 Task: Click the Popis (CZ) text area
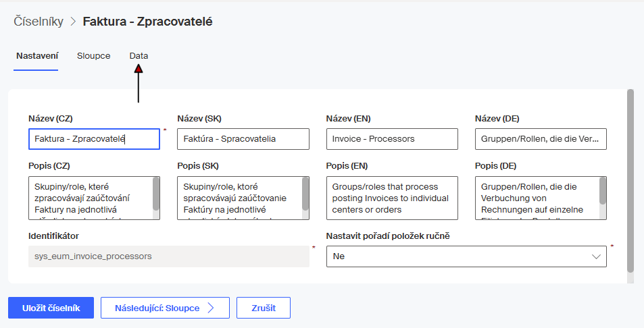[x=90, y=198]
